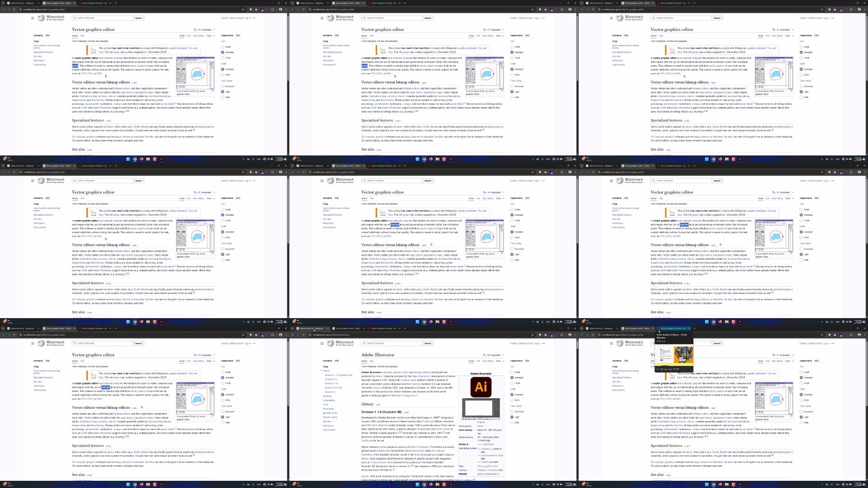
Task: Click the Ai logo in the Adobe Illustrator infobox
Action: [481, 387]
